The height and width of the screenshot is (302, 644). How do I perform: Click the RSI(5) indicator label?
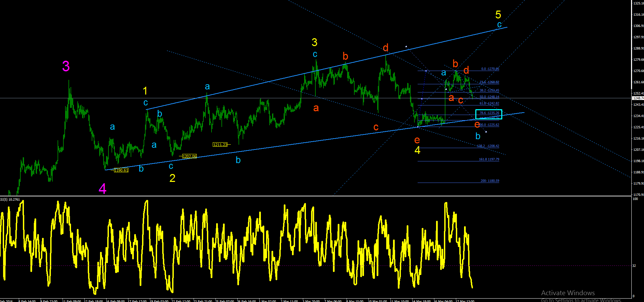[x=10, y=200]
